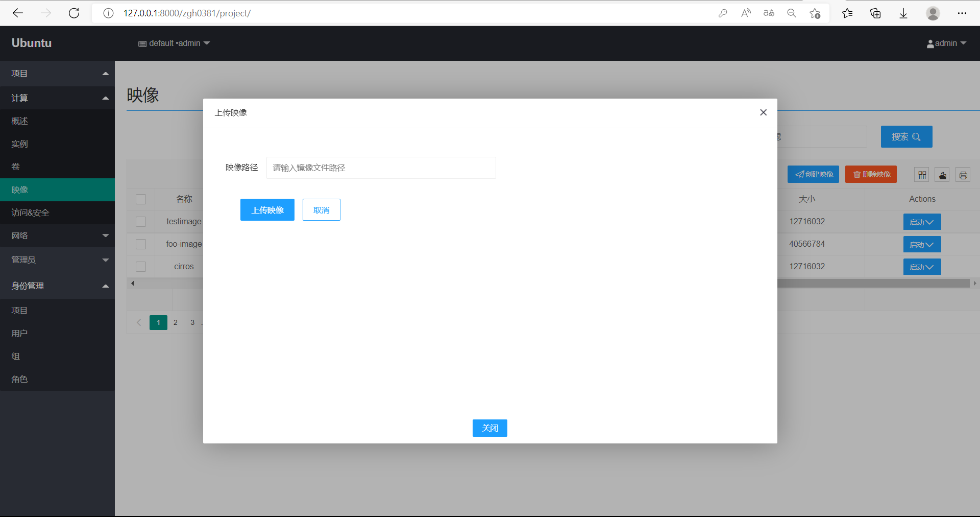Select the cirros row checkbox
The height and width of the screenshot is (517, 980).
point(141,266)
